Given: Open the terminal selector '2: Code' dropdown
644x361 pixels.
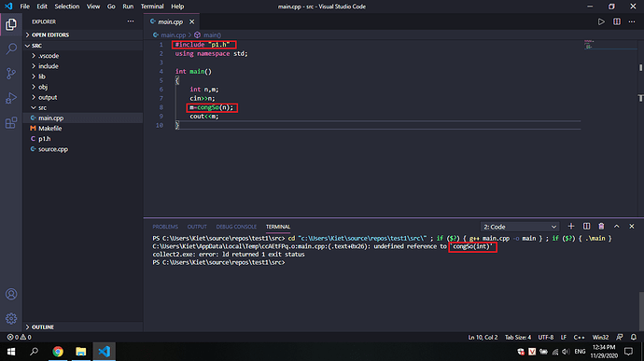Looking at the screenshot, I should click(520, 227).
